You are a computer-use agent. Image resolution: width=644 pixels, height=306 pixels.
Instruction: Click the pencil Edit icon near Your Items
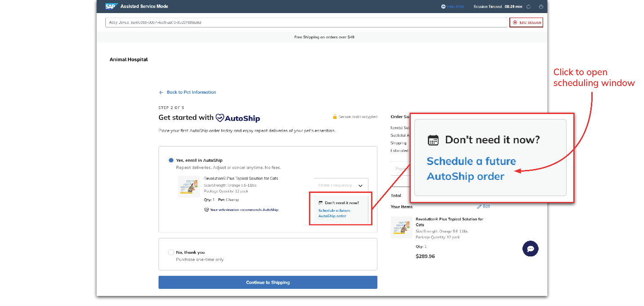[x=480, y=206]
